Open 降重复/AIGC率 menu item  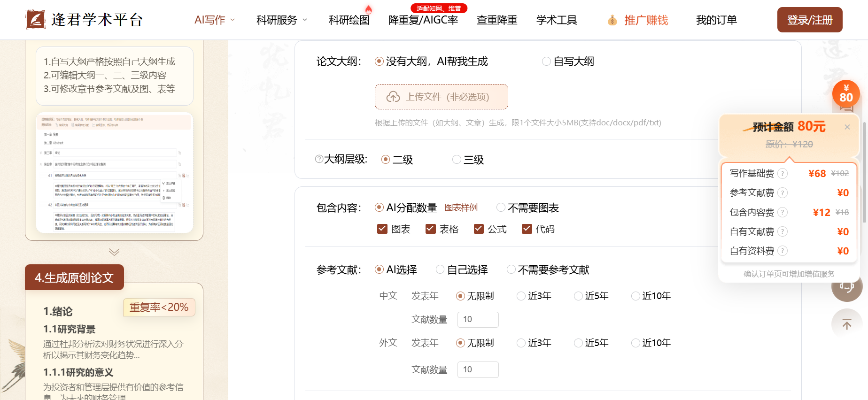pyautogui.click(x=423, y=20)
